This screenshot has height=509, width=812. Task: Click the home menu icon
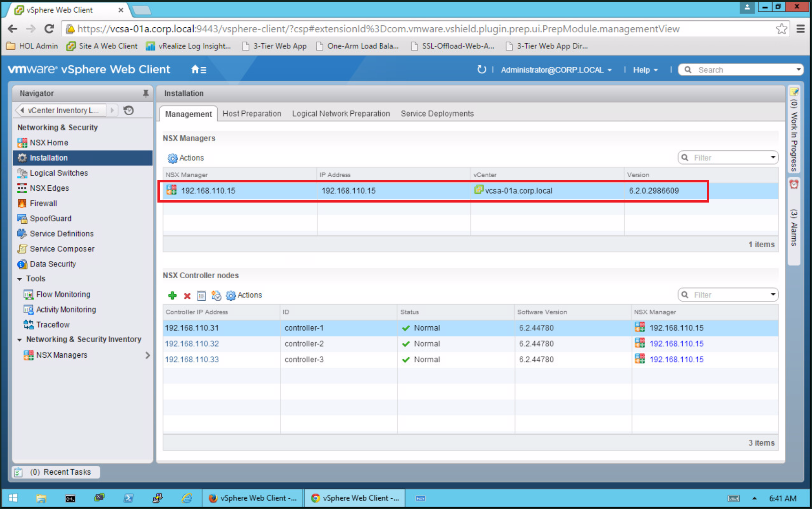tap(198, 70)
